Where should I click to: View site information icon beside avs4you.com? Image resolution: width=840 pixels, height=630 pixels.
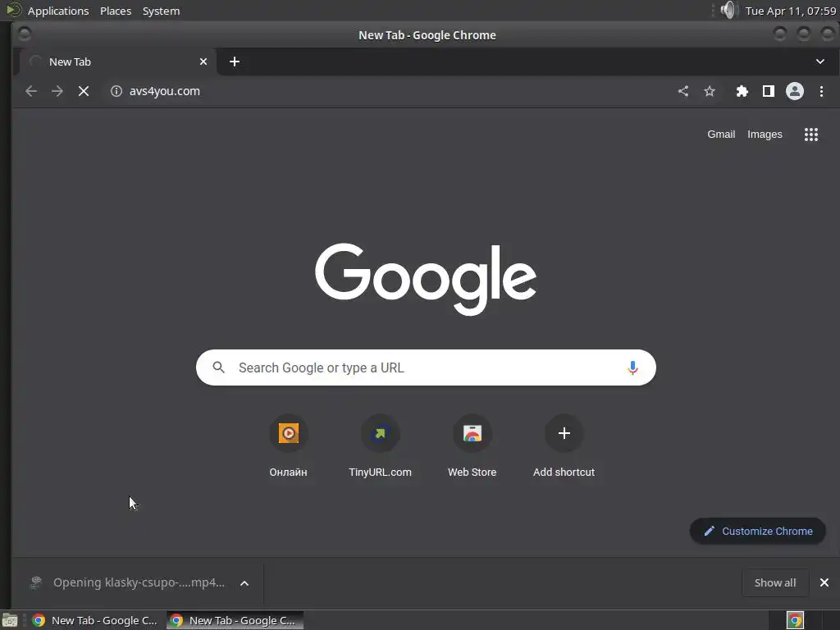pyautogui.click(x=116, y=91)
